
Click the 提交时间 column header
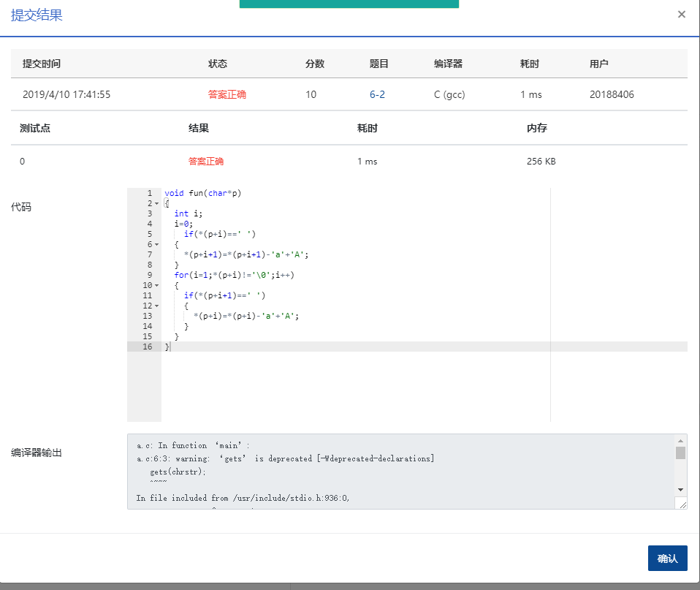[x=42, y=64]
